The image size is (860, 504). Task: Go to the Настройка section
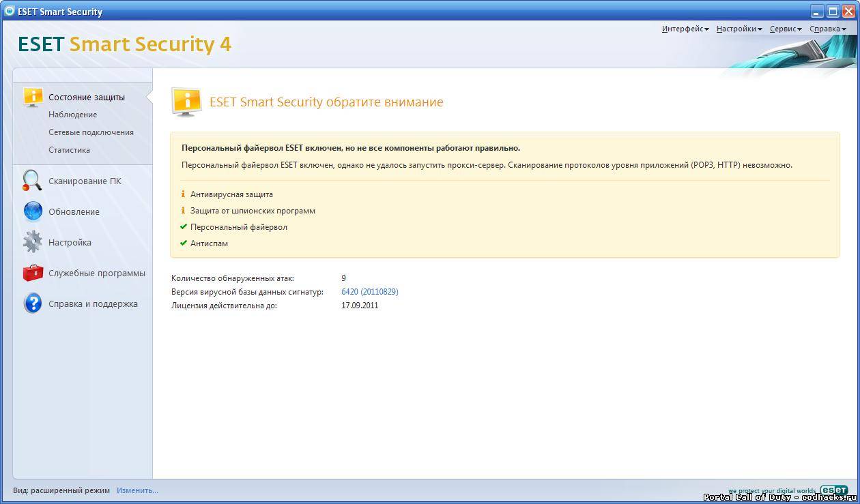point(70,243)
